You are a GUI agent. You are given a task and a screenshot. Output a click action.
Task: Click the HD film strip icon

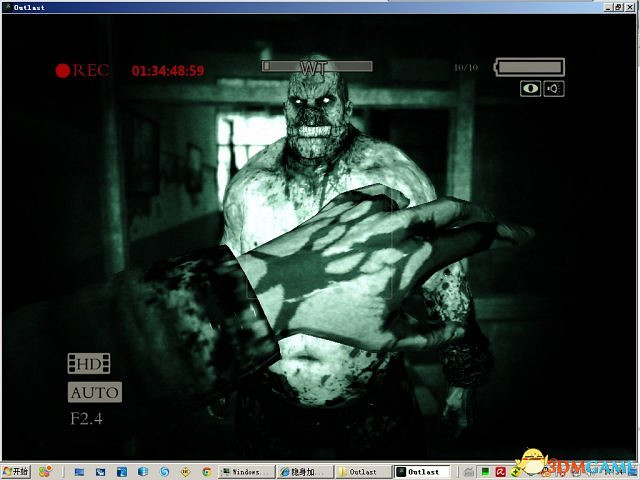point(89,364)
